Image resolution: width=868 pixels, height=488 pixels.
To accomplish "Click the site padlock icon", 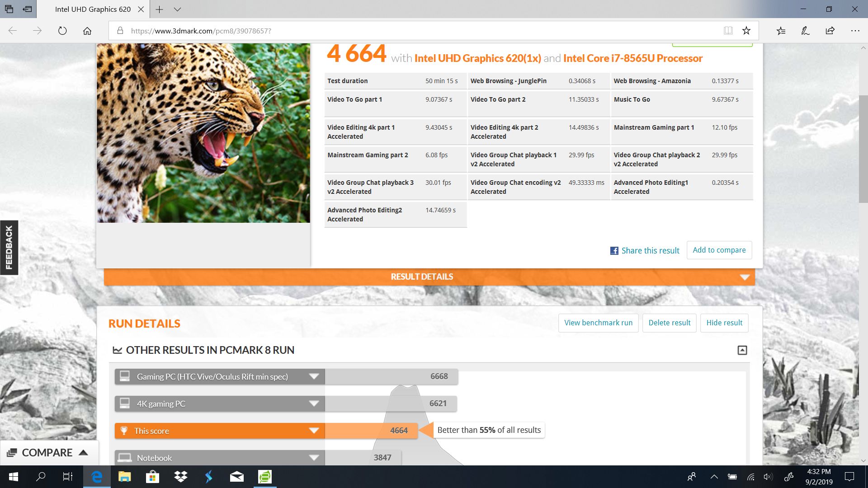I will 120,31.
